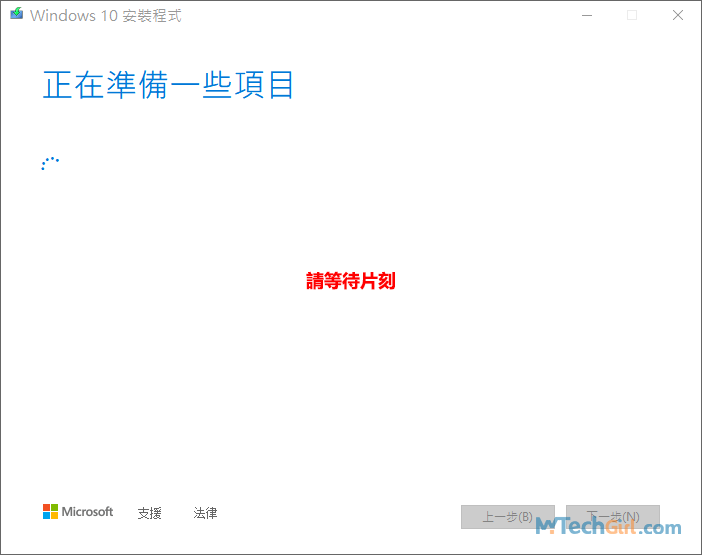This screenshot has width=702, height=555.
Task: Click the ".com" part of the watermark
Action: tap(662, 527)
